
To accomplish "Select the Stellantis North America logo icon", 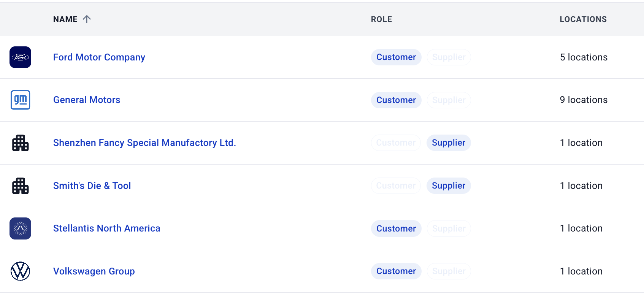I will click(x=20, y=228).
